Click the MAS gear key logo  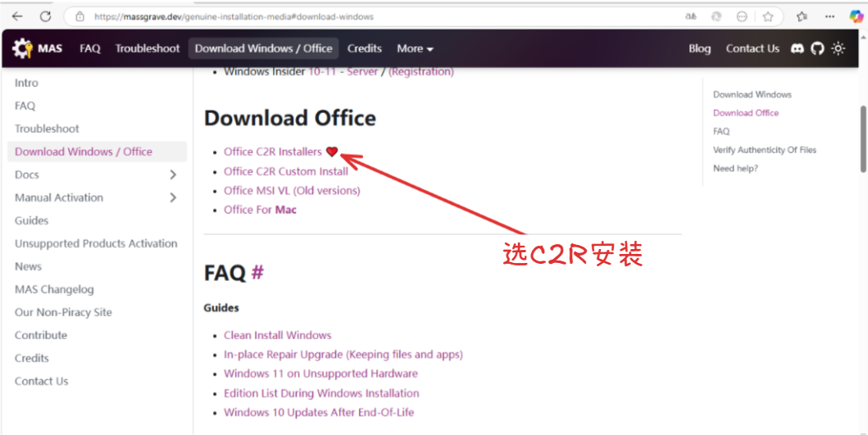pyautogui.click(x=23, y=48)
